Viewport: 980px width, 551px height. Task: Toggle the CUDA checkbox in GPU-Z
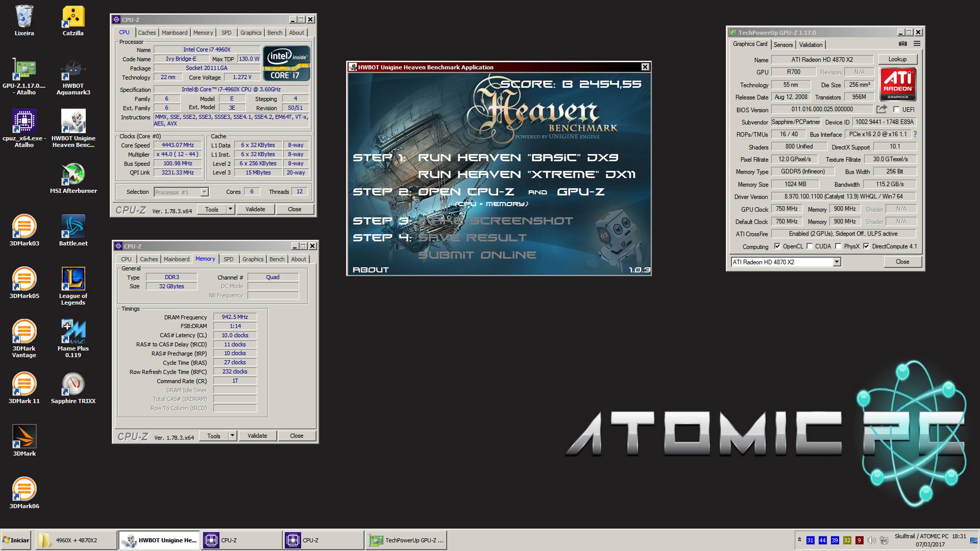click(x=810, y=246)
